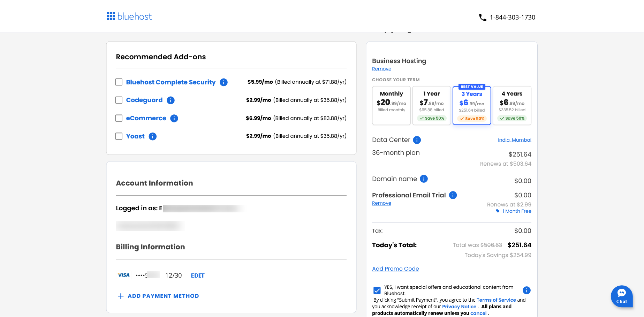Open info icon for Bluehost Complete Security
The height and width of the screenshot is (317, 644).
coord(224,82)
